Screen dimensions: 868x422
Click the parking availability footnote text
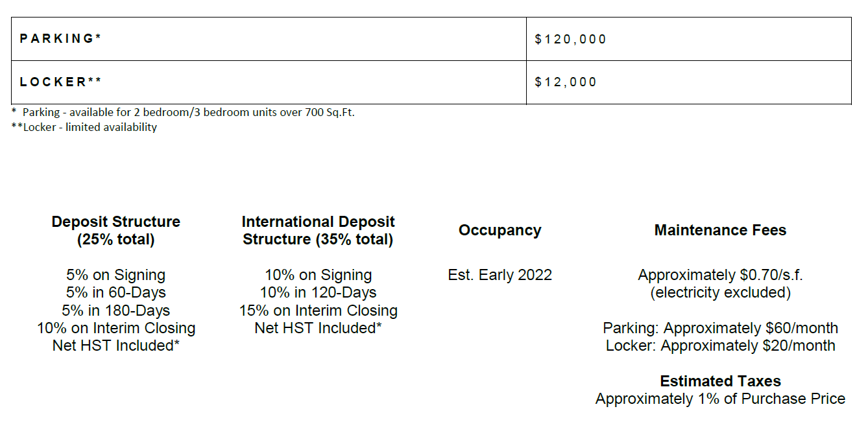point(183,112)
